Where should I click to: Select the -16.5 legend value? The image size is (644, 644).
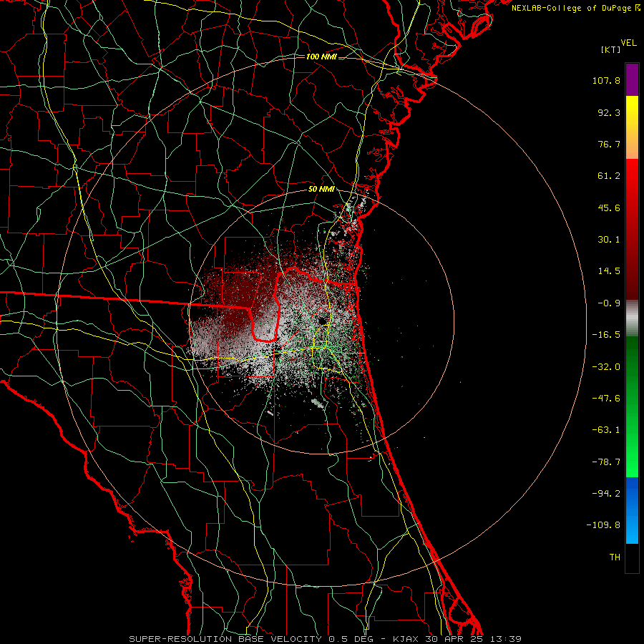(606, 335)
